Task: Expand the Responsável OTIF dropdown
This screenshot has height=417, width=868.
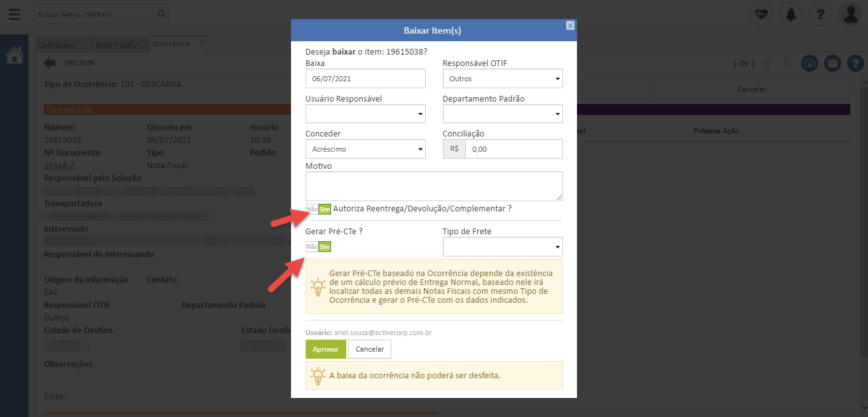Action: tap(502, 79)
